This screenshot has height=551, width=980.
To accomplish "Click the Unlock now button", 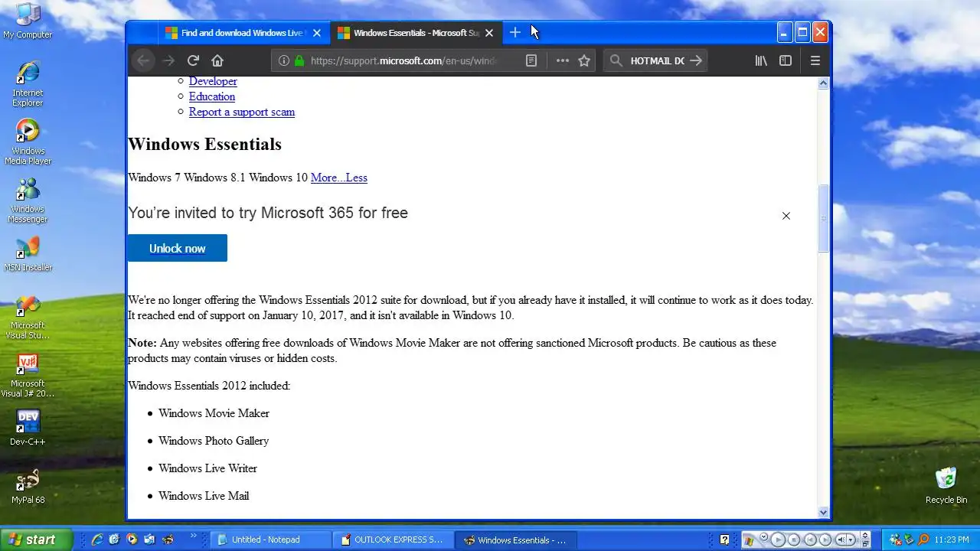I will [178, 248].
